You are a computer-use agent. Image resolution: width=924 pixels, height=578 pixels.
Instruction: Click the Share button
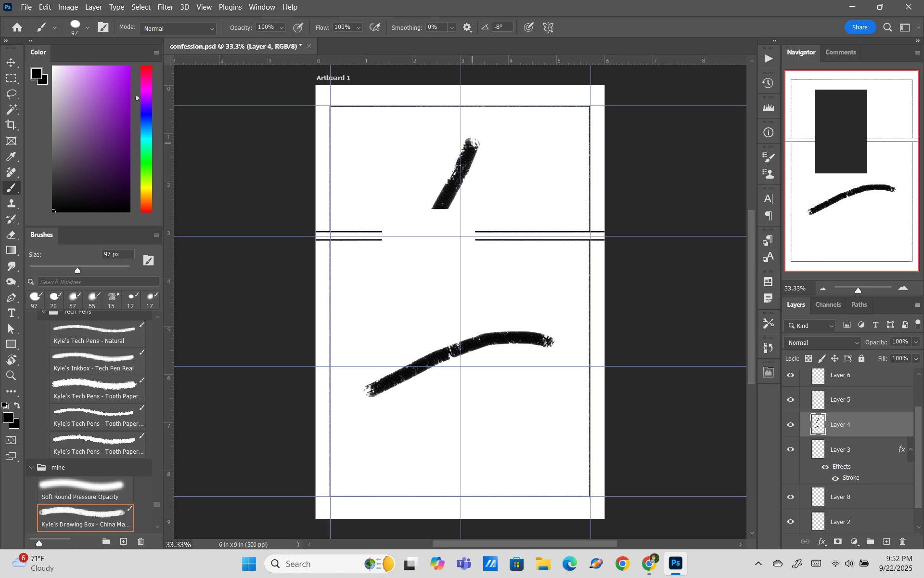click(860, 27)
